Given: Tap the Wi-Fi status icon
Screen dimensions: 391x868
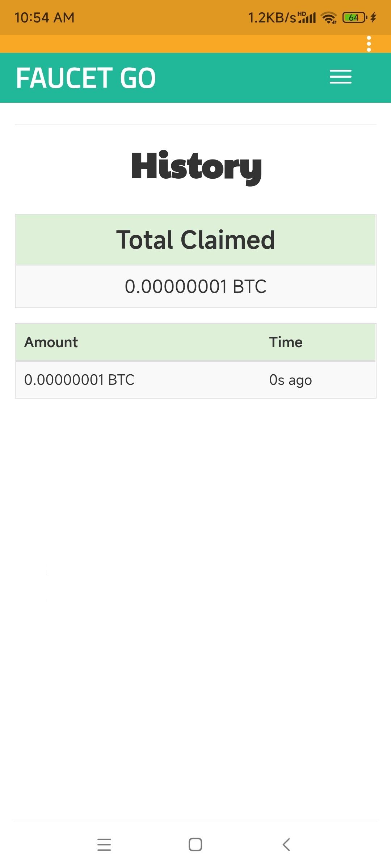Looking at the screenshot, I should click(x=329, y=17).
